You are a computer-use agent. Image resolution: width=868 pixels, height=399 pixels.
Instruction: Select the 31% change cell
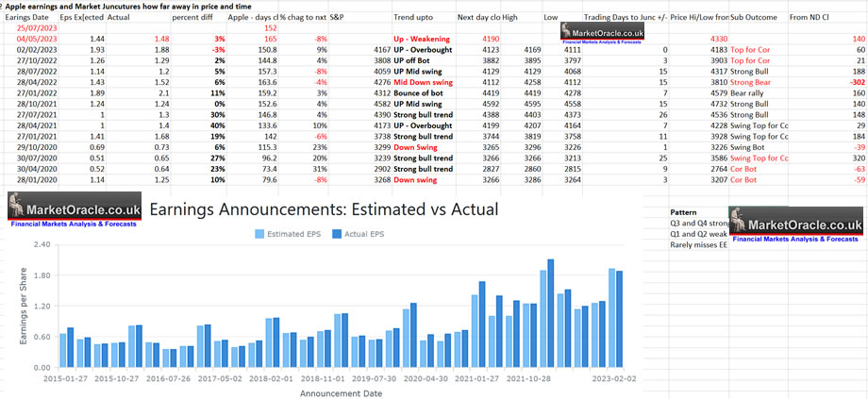(x=304, y=169)
